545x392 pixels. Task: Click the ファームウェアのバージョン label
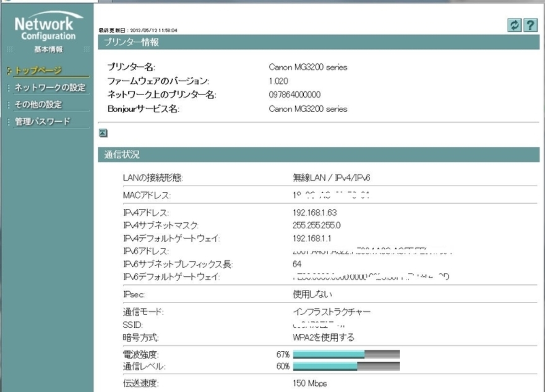(158, 81)
